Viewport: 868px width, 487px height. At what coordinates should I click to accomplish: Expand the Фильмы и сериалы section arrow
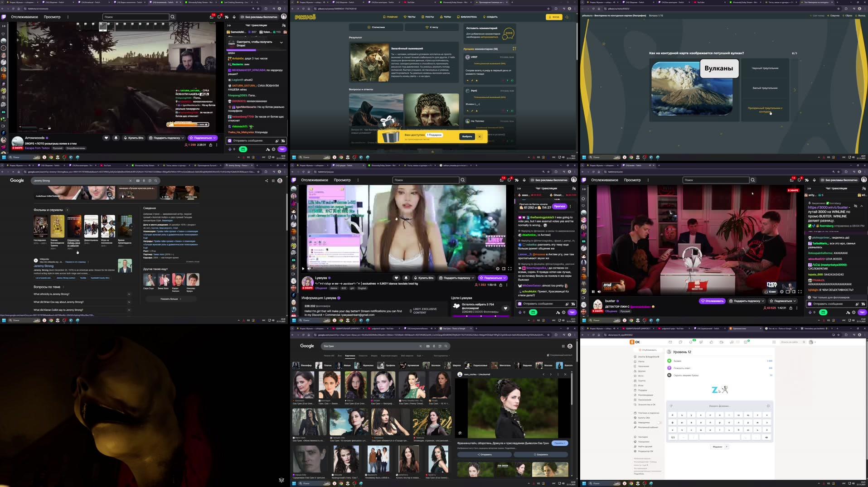(67, 210)
